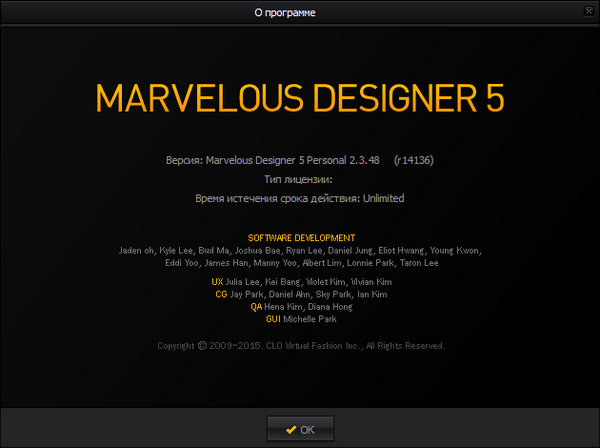Click the license expiry line showing Unlimited
This screenshot has width=600, height=448.
click(300, 198)
